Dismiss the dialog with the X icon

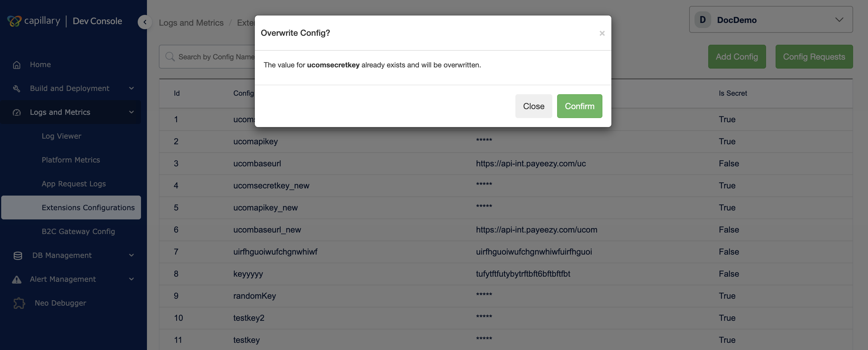(x=602, y=33)
